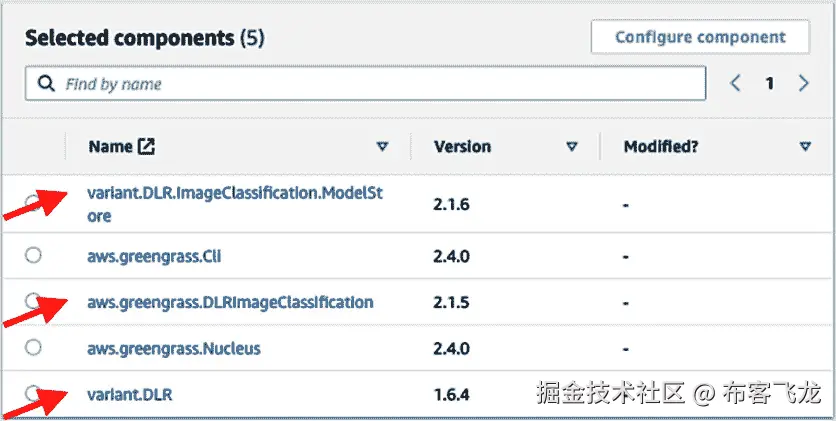Viewport: 836px width, 421px height.
Task: Select the variant.DLR radio button
Action: tap(33, 394)
